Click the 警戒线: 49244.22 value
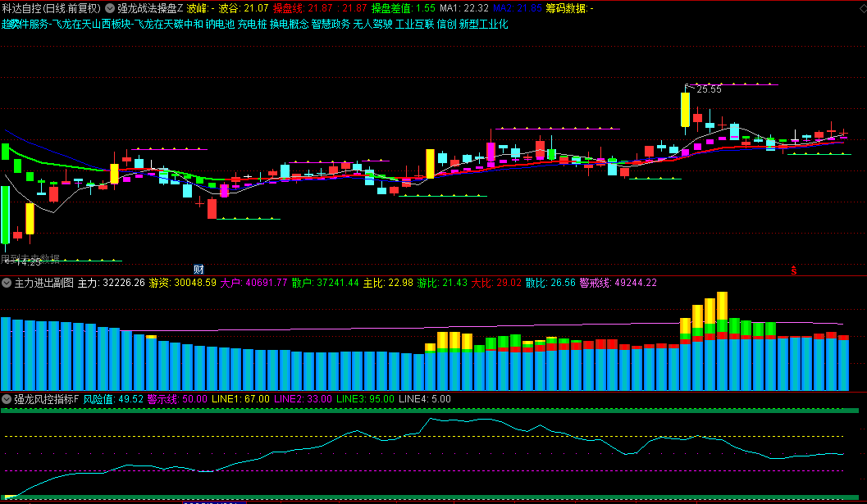867x504 pixels. pos(618,283)
